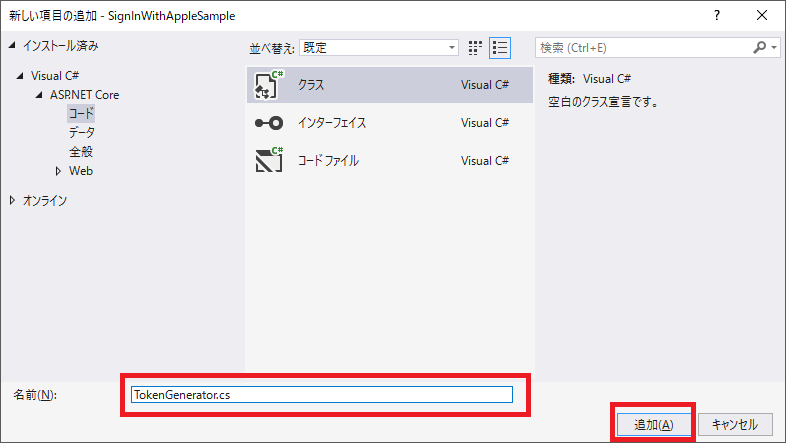
Task: Click the 種類: Visual C# type label
Action: pyautogui.click(x=590, y=79)
